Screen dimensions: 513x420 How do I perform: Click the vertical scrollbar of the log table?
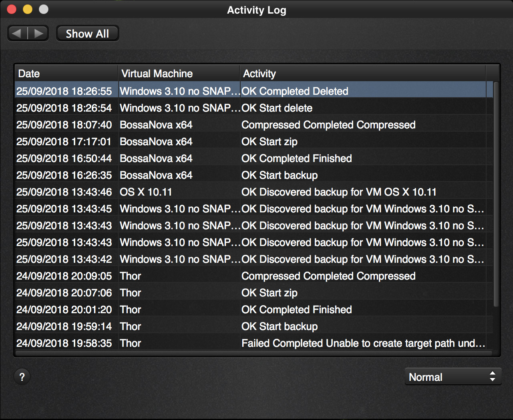coord(496,194)
